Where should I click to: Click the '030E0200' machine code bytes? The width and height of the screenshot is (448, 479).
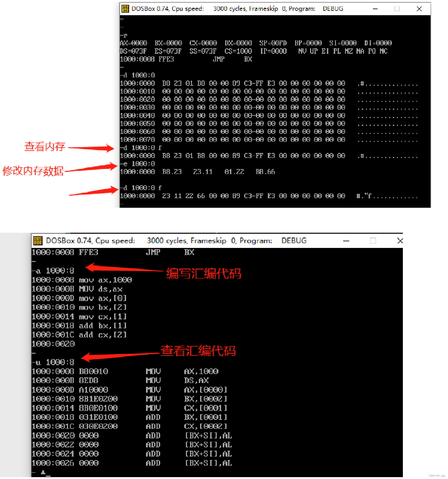tap(98, 427)
